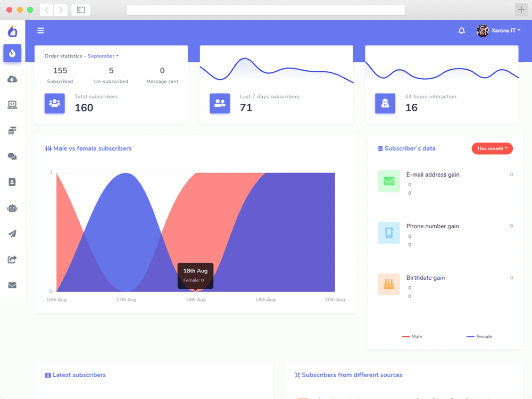532x399 pixels.
Task: Click the Last 7 days value 71
Action: click(x=246, y=107)
